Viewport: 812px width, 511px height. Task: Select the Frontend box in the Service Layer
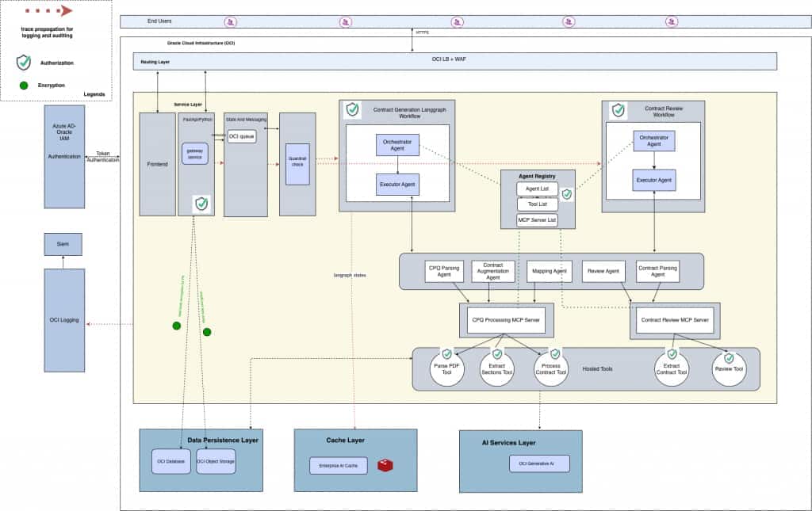coord(158,164)
